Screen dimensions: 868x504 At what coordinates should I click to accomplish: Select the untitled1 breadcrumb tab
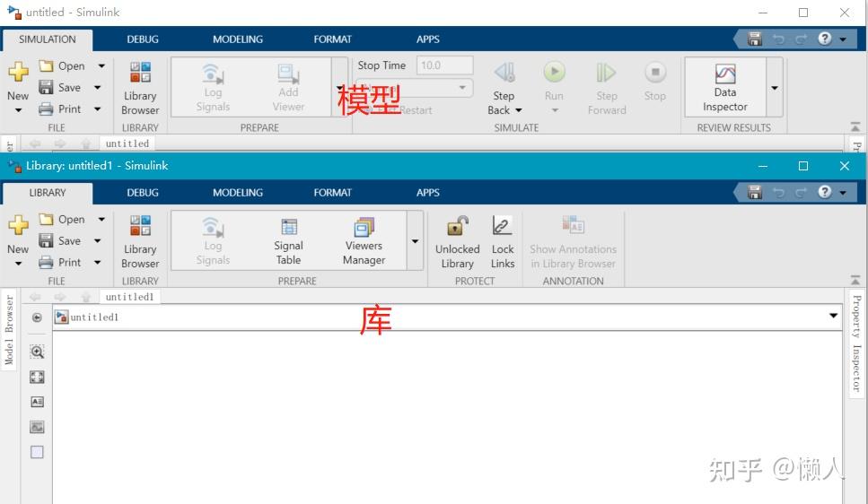click(129, 297)
